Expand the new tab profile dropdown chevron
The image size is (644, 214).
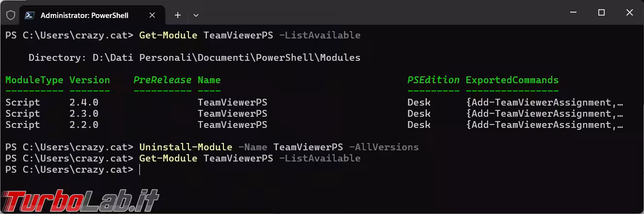[196, 15]
